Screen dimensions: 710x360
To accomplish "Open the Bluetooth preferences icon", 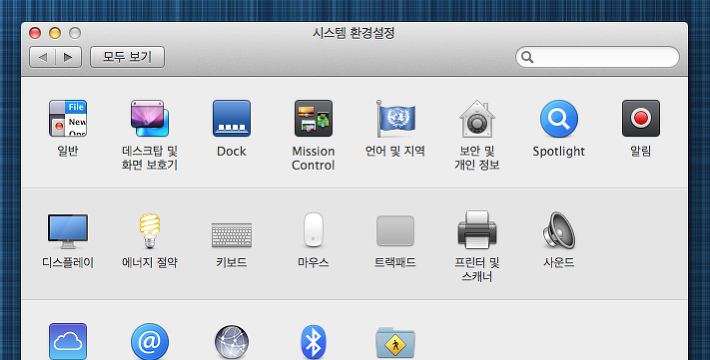I will [x=313, y=342].
